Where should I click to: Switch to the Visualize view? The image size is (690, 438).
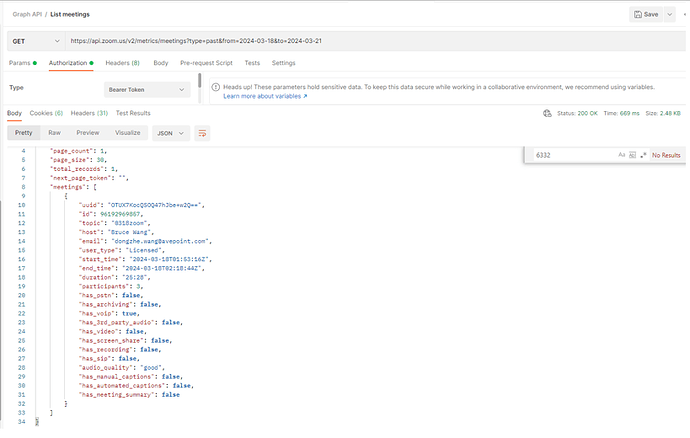point(128,133)
